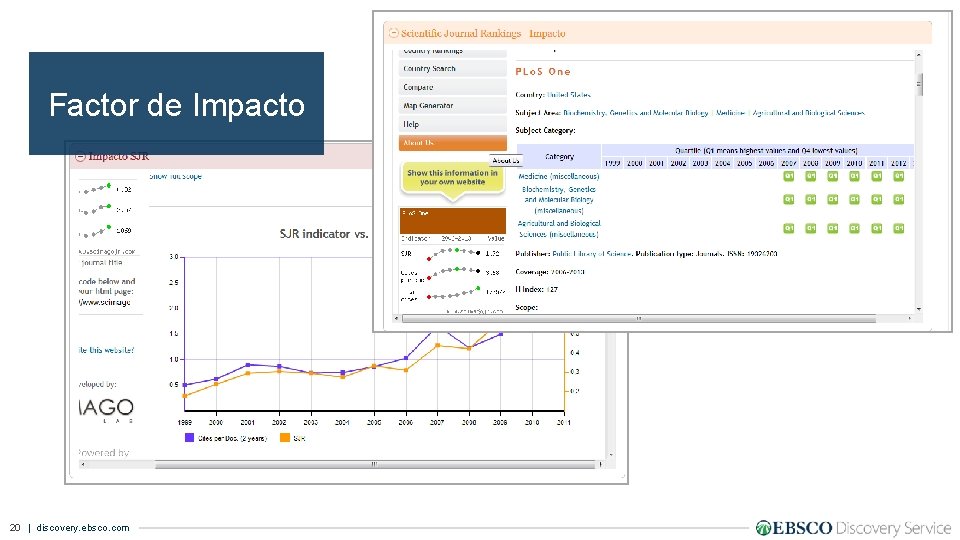The height and width of the screenshot is (540, 960).
Task: Click the 2012 Q1 badge in the Agricultural row
Action: 899,228
